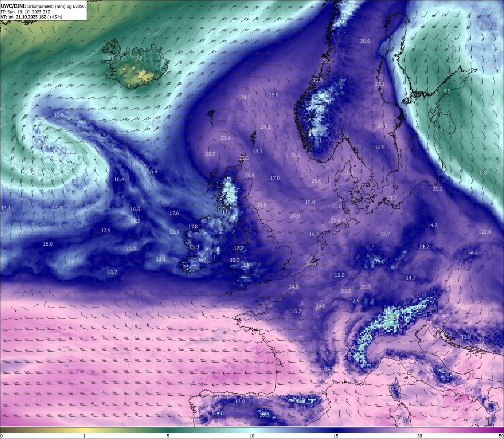Click the 35.9 value label
Image resolution: width=504 pixels, height=439 pixels.
pyautogui.click(x=35, y=400)
